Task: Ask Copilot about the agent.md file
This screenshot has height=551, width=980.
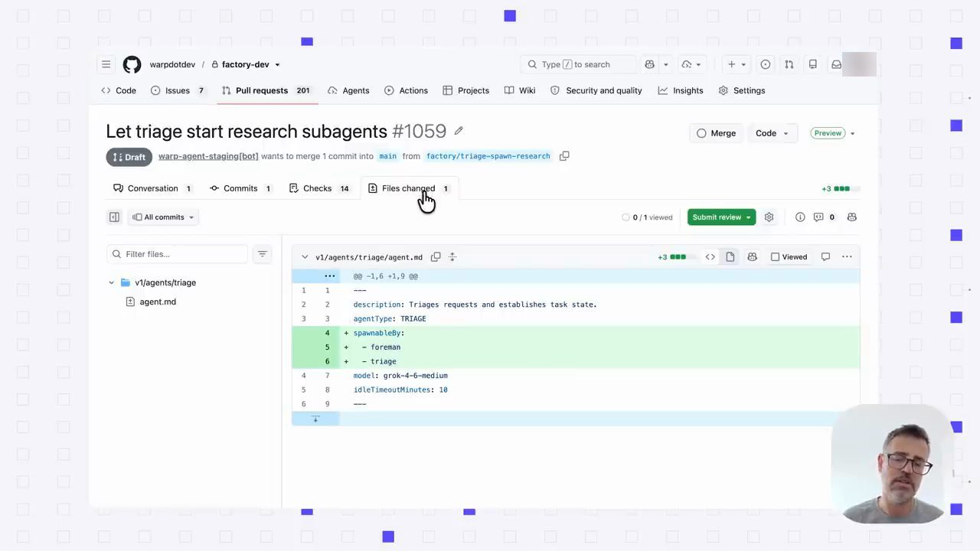Action: [x=752, y=257]
